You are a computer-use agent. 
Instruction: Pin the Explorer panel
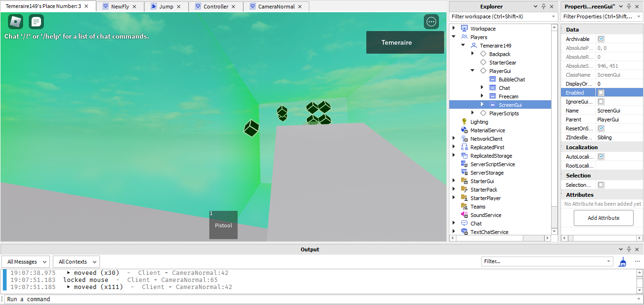544,7
